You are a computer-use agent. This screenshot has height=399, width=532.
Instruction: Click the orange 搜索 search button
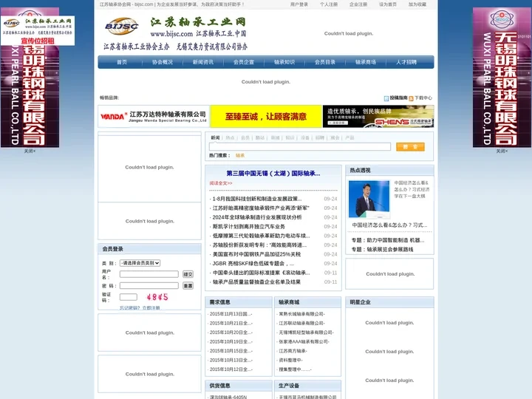pyautogui.click(x=410, y=146)
